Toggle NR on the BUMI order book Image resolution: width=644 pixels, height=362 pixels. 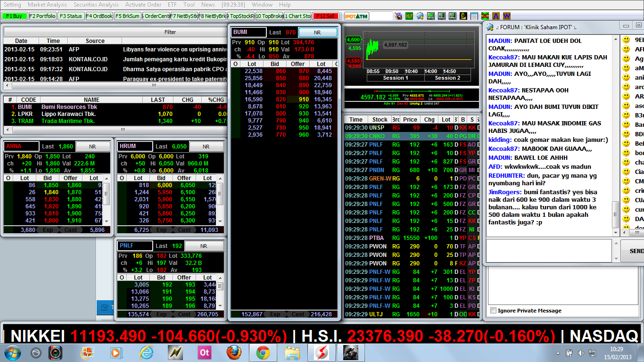(x=318, y=32)
